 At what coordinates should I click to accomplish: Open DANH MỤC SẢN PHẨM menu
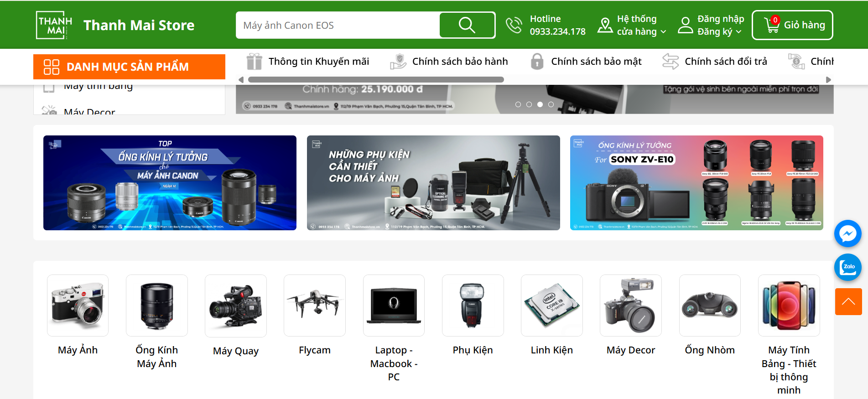tap(129, 67)
